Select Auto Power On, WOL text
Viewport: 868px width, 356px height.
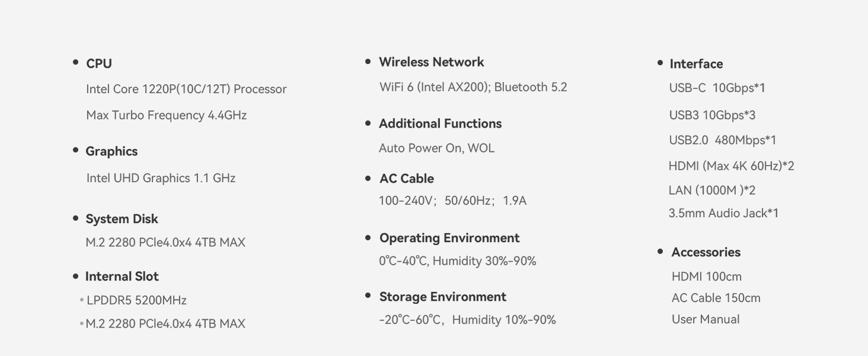436,148
